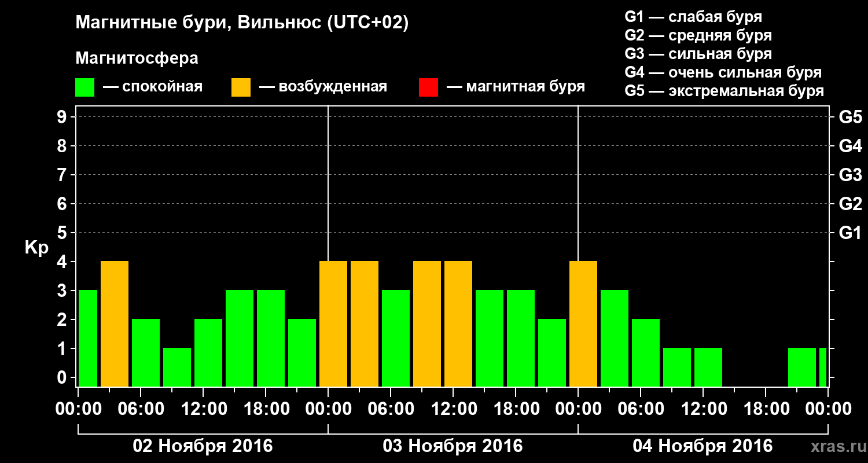
Task: Click the right-axis 'G3' level label
Action: click(x=851, y=175)
